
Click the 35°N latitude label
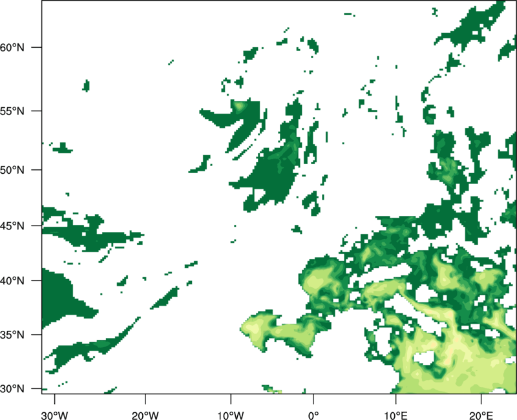[12, 335]
